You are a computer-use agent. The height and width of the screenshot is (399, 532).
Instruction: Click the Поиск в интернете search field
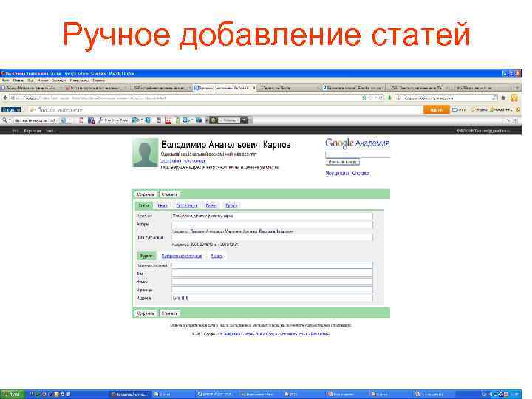click(224, 109)
